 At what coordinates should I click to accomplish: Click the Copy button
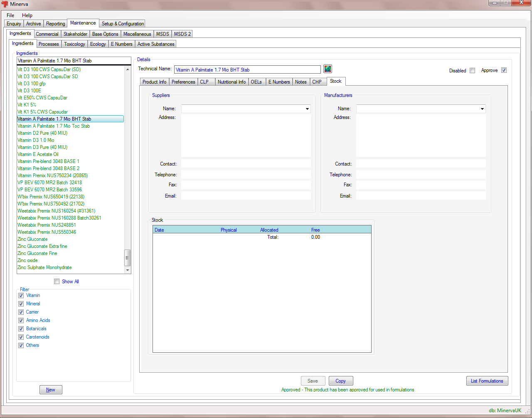pos(341,381)
